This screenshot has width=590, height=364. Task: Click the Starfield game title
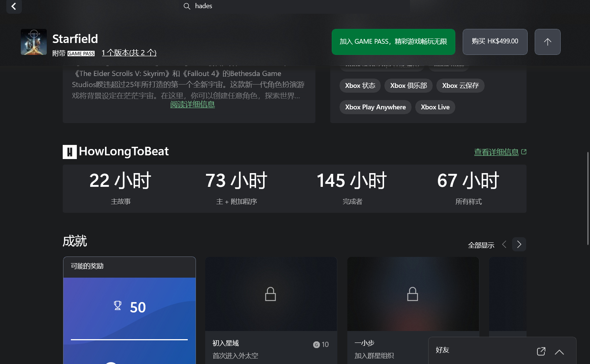75,39
